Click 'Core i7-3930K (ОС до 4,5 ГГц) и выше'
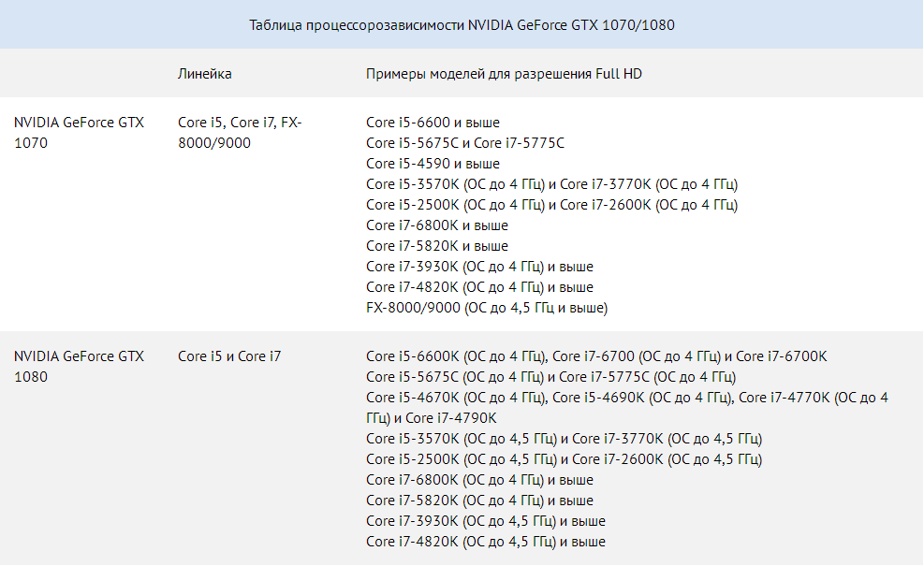 point(486,521)
